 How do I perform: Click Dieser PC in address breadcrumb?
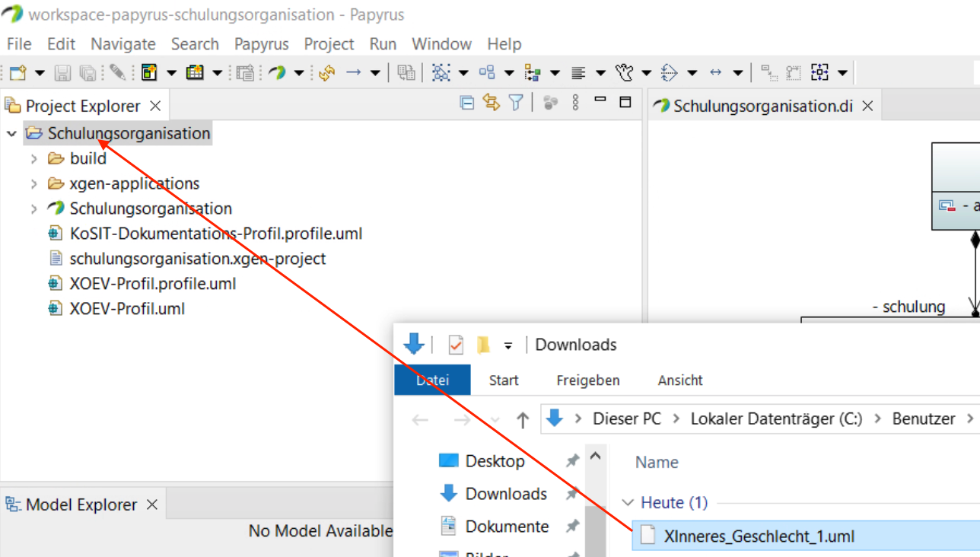627,419
